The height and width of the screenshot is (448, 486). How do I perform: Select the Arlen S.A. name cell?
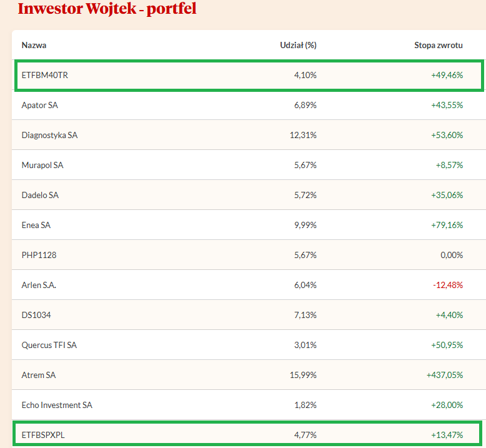(39, 285)
